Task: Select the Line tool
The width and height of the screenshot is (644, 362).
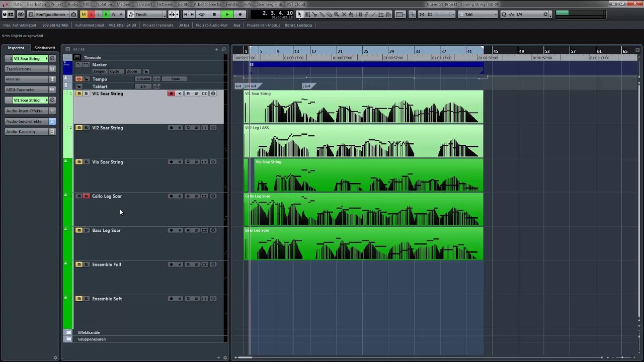Action: click(373, 15)
